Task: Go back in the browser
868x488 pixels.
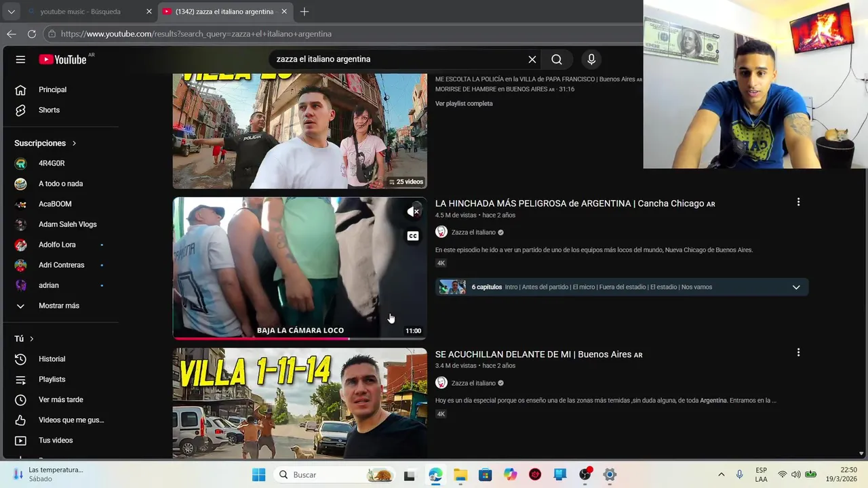Action: (x=12, y=34)
